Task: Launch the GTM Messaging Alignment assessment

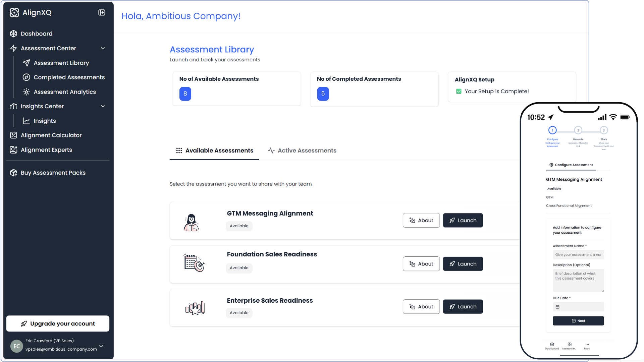Action: [x=463, y=221]
